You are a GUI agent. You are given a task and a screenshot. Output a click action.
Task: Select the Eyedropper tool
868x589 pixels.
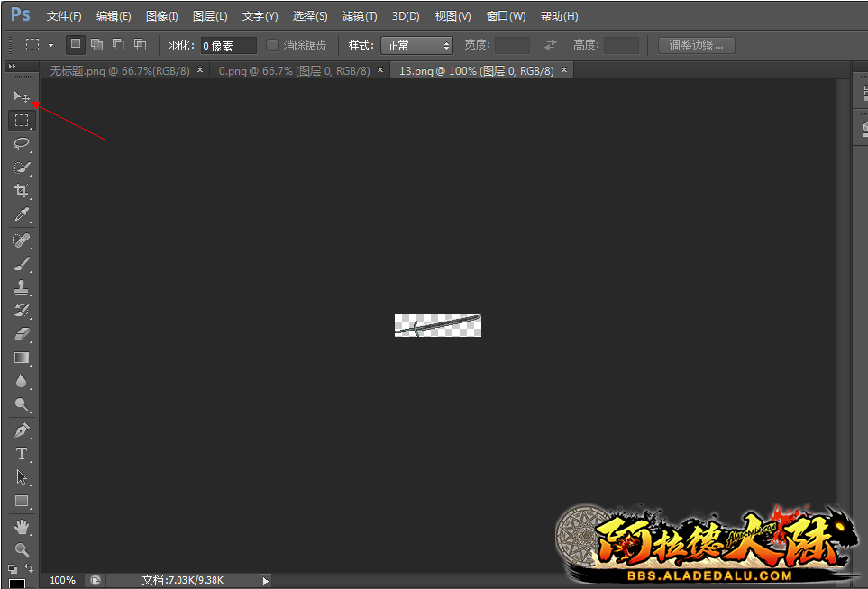[x=22, y=214]
